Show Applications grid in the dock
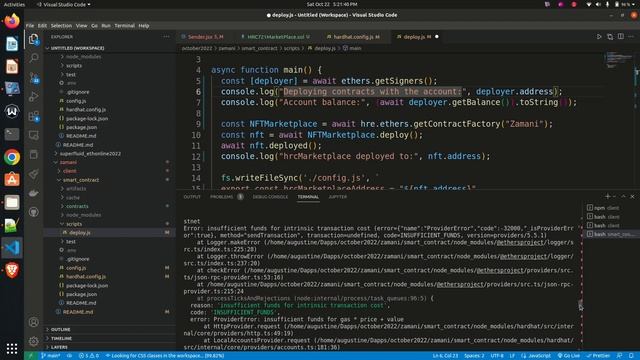The height and width of the screenshot is (360, 640). coord(12,348)
